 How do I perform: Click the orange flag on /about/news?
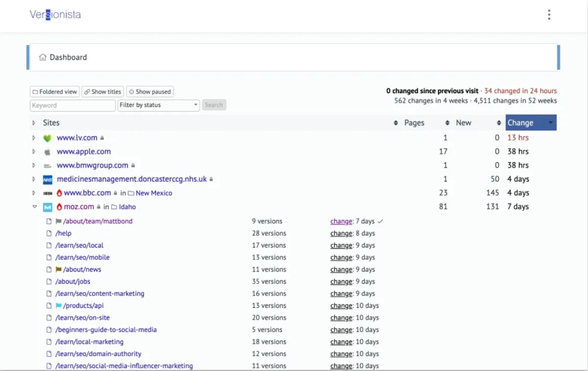pos(59,270)
